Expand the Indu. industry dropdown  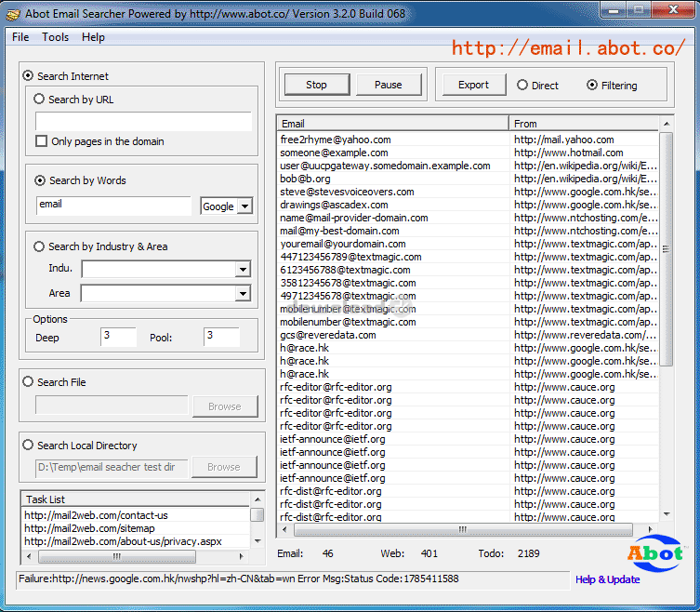pos(243,270)
